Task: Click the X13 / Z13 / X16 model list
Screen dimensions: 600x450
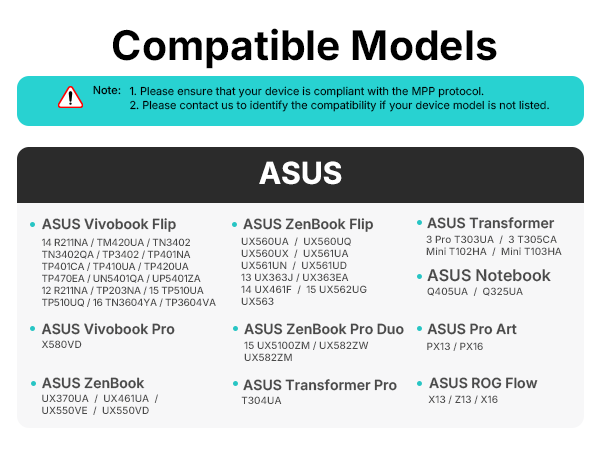Action: click(463, 399)
